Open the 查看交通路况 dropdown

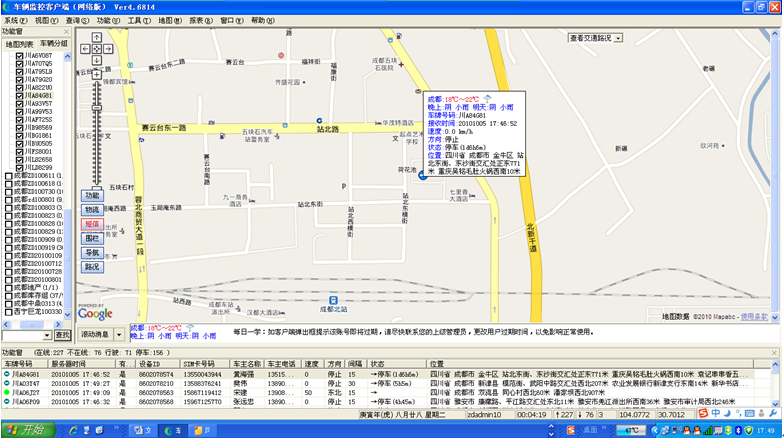pyautogui.click(x=619, y=38)
